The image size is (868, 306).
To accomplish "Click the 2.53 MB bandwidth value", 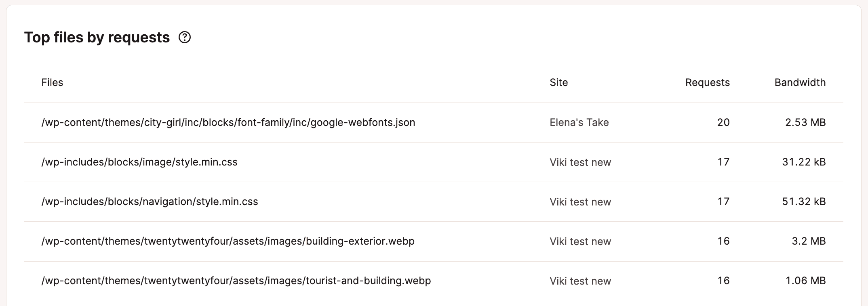I will [805, 122].
